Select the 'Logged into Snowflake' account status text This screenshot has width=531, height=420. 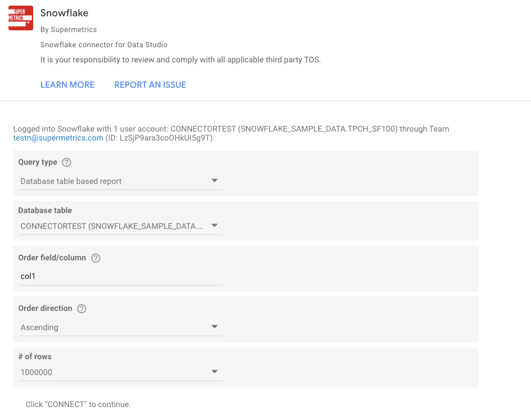click(x=231, y=133)
